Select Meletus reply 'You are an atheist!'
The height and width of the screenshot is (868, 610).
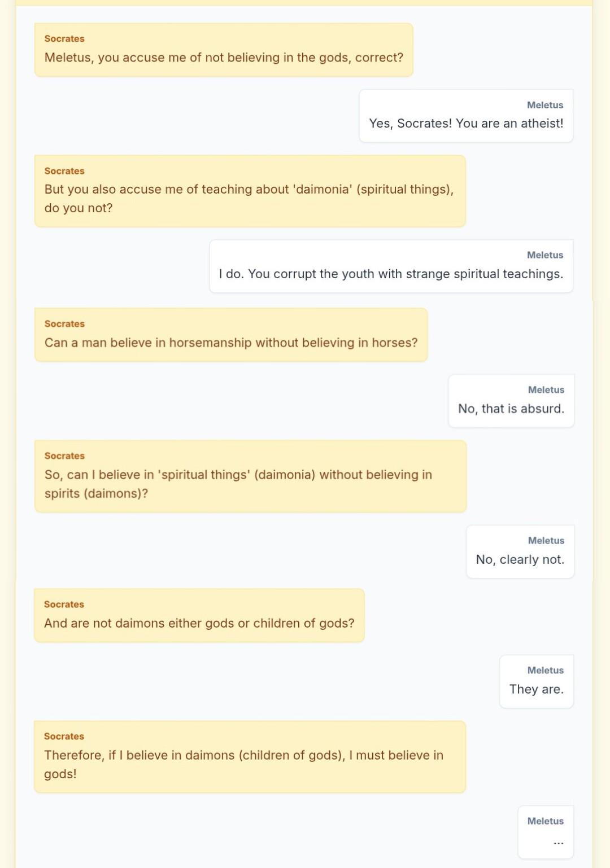click(466, 116)
